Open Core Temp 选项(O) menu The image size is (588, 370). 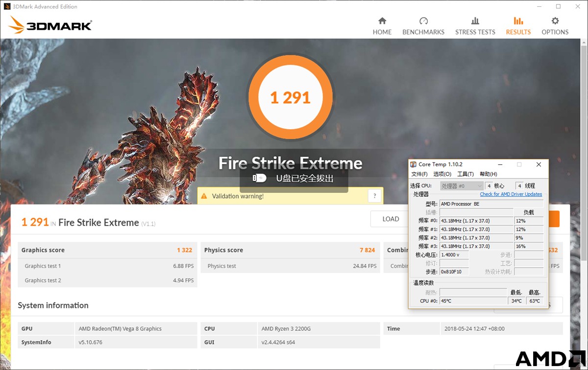[x=442, y=174]
